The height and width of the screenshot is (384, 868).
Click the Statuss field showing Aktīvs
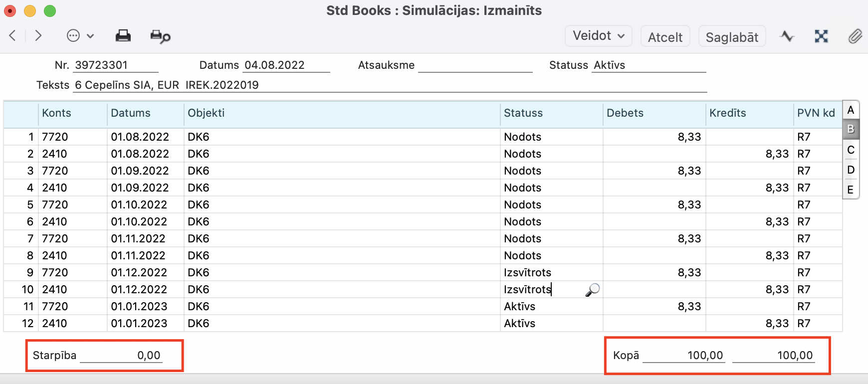pyautogui.click(x=649, y=65)
